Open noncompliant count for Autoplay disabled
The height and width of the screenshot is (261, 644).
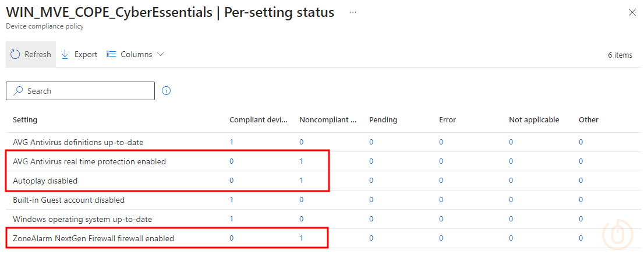click(302, 181)
